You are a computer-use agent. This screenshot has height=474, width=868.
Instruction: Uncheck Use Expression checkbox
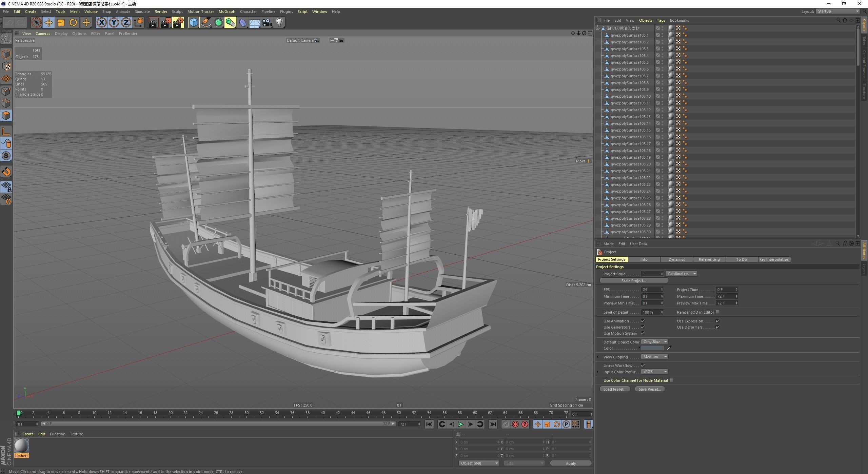point(717,321)
